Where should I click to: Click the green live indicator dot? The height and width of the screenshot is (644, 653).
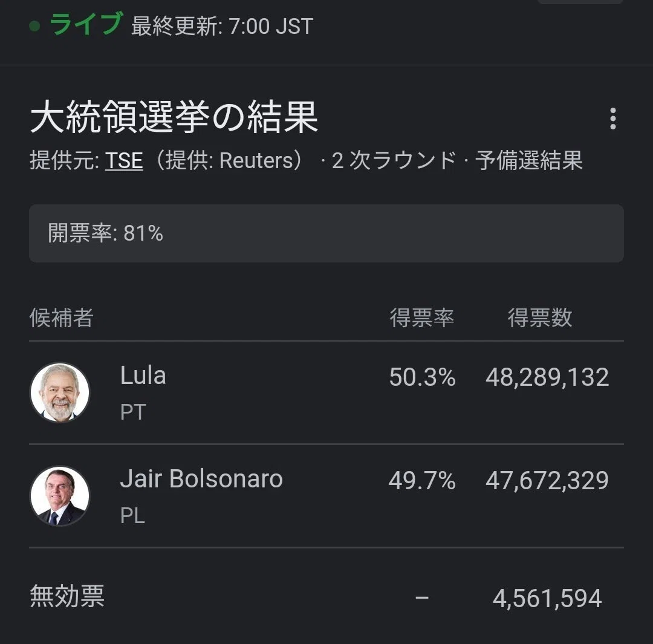(x=34, y=26)
